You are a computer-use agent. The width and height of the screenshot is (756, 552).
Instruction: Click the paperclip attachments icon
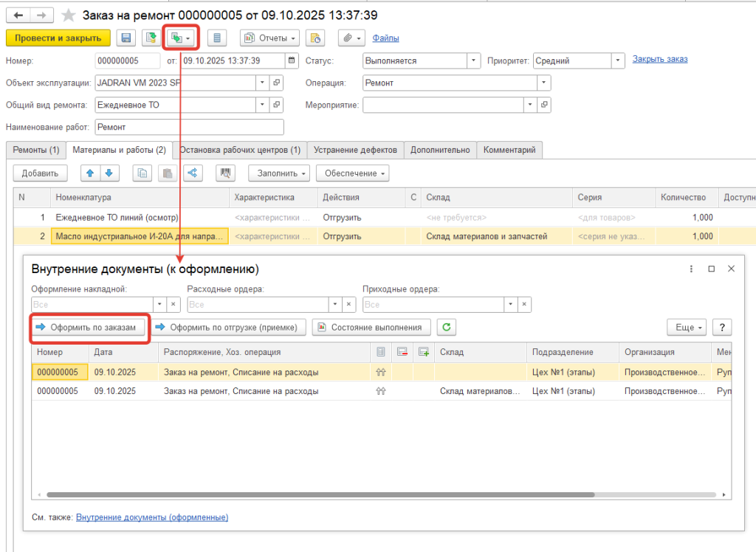[x=351, y=38]
